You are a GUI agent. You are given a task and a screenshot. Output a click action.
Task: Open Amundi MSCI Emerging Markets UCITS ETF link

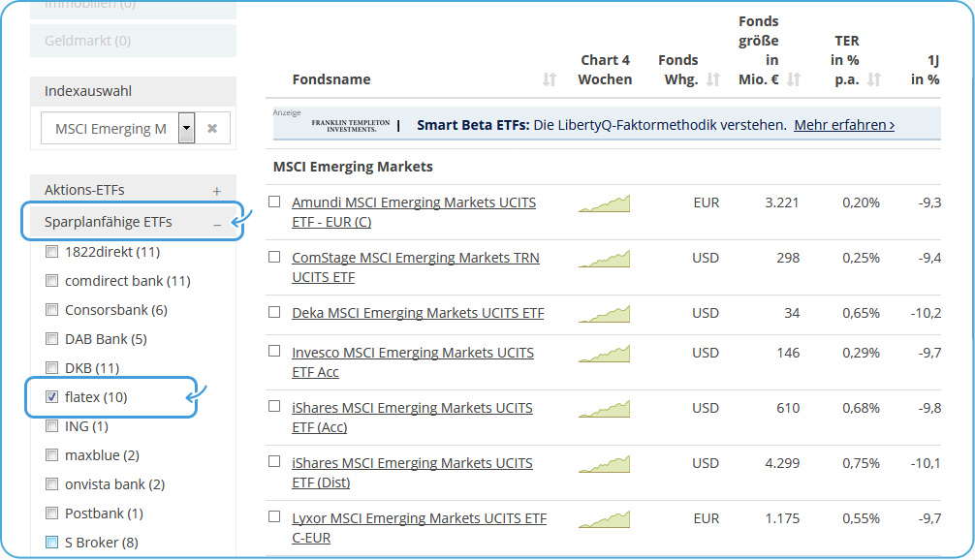point(414,212)
